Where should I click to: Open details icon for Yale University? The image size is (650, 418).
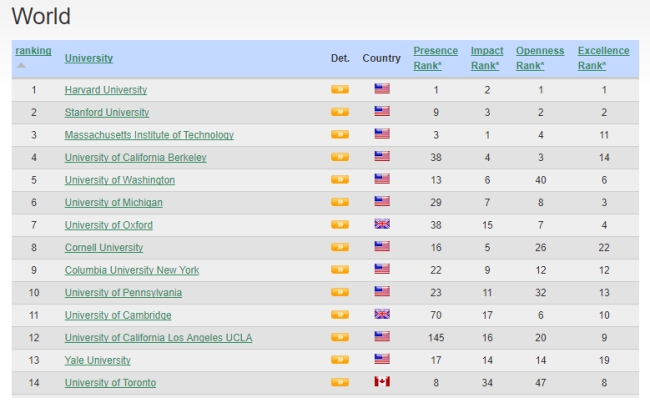(340, 360)
